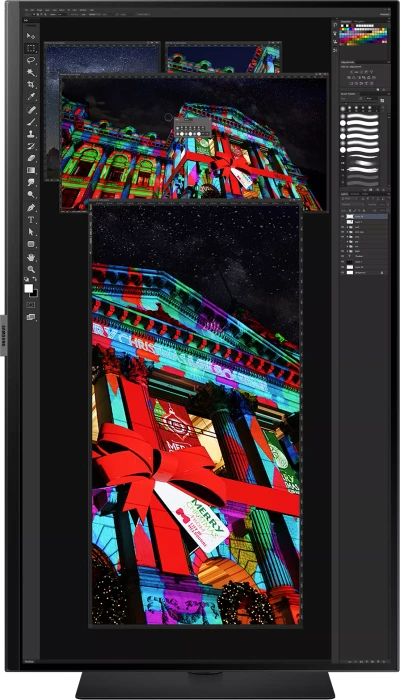Viewport: 400px width, 700px height.
Task: Toggle Quick Mask mode in toolbar
Action: (x=31, y=305)
